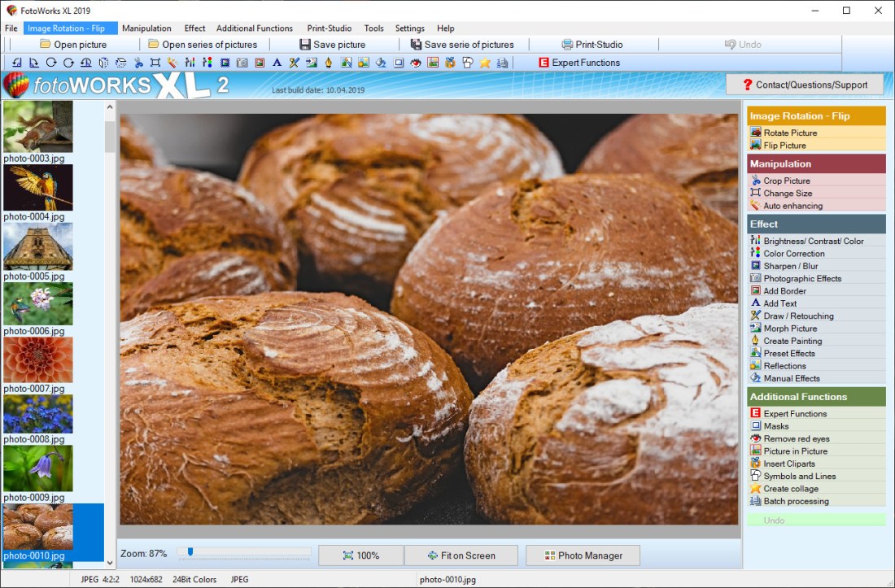Adjust the Zoom slider below the image
This screenshot has width=895, height=588.
[x=190, y=551]
